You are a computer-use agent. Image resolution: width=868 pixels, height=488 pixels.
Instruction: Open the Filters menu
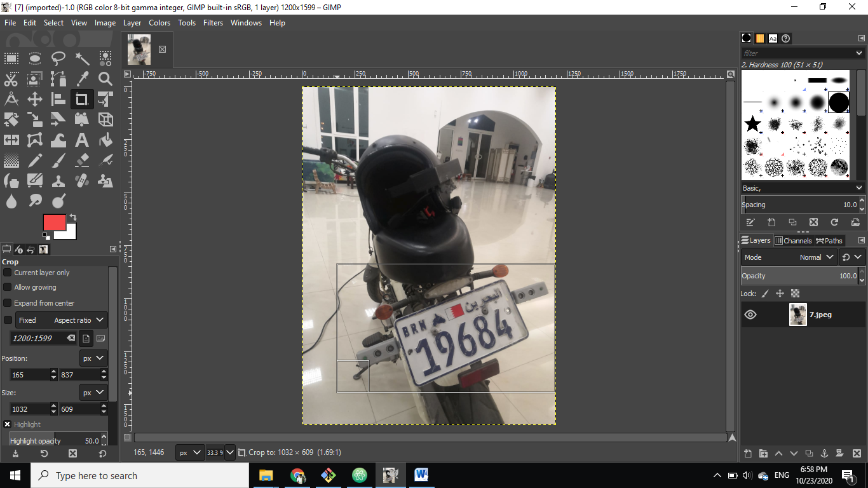pos(213,22)
